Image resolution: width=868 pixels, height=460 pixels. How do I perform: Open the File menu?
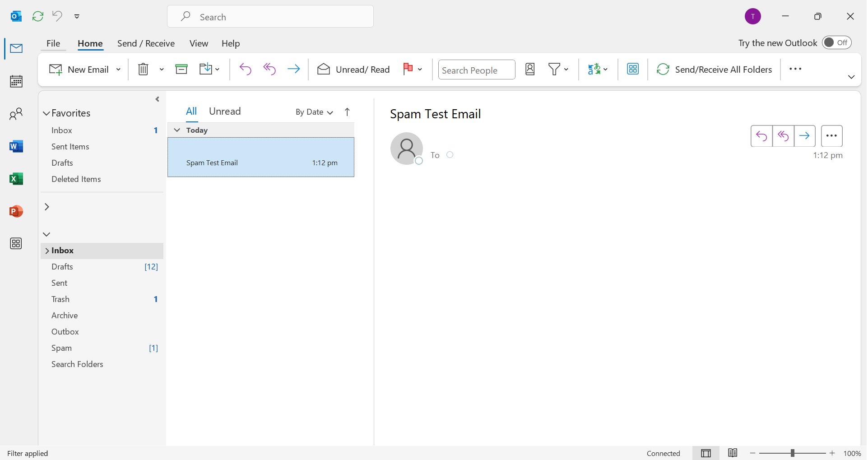tap(53, 43)
